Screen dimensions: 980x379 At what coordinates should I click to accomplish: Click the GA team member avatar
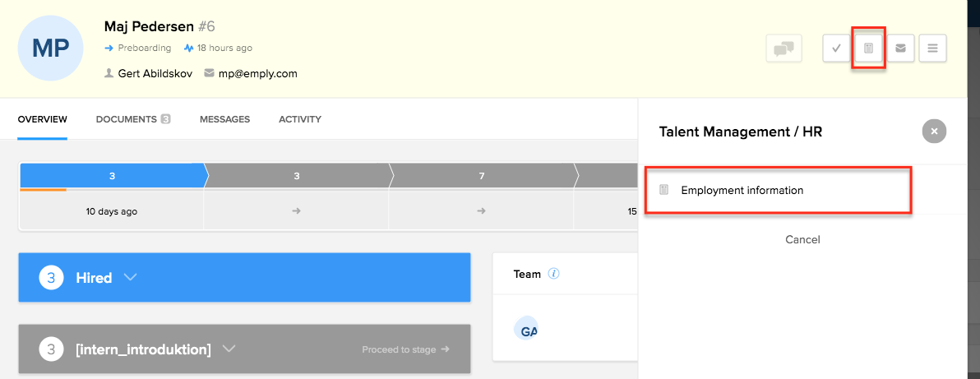coord(526,330)
